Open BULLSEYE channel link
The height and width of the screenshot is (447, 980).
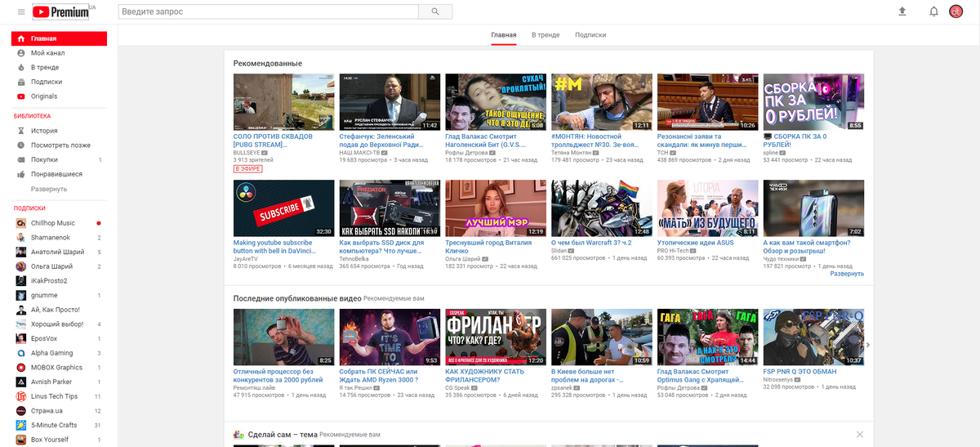[x=248, y=152]
